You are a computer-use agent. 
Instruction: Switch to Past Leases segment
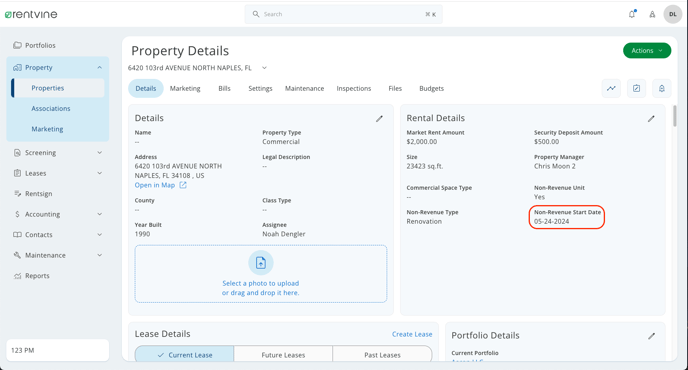point(382,355)
